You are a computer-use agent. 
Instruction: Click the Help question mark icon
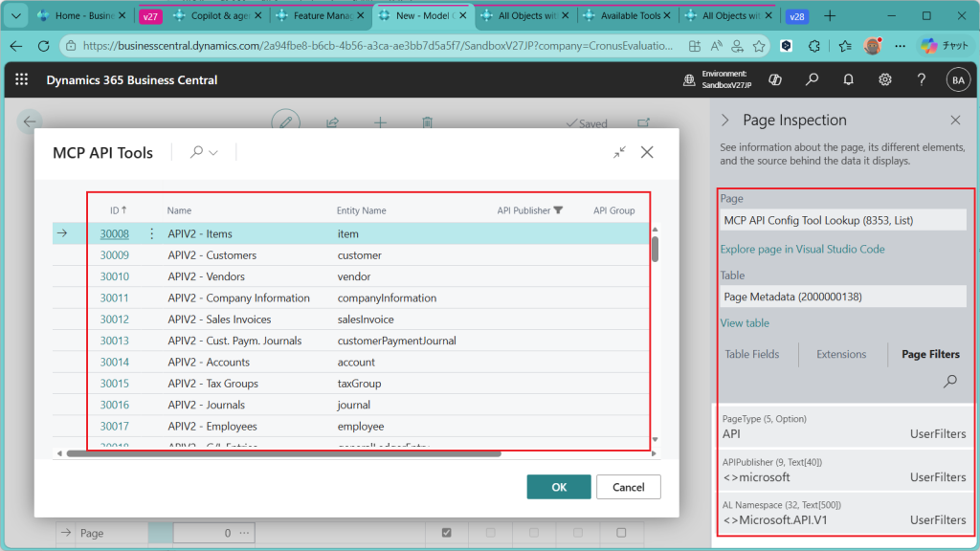(x=921, y=80)
